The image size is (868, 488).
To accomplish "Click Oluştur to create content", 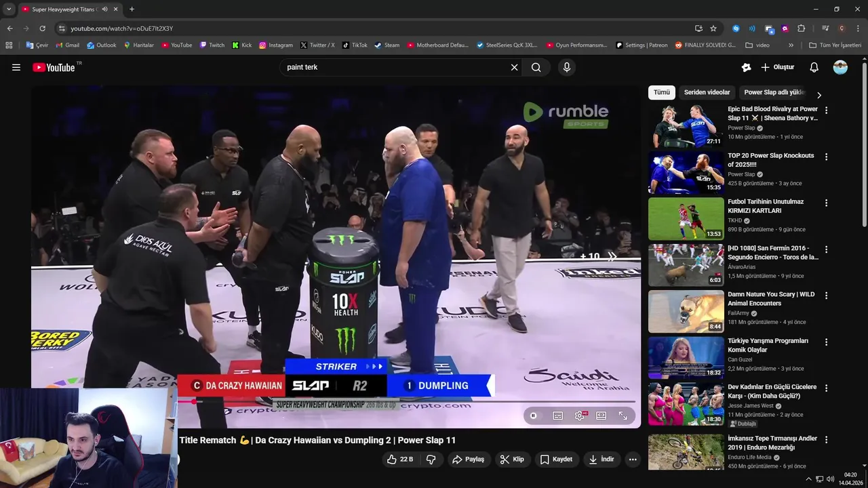I will (777, 67).
